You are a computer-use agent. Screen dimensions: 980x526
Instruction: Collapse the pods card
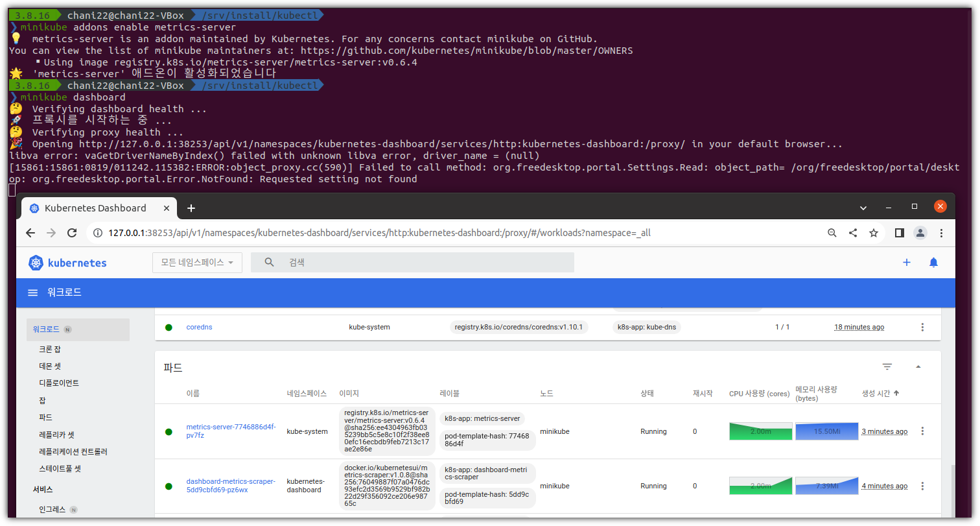pos(918,367)
